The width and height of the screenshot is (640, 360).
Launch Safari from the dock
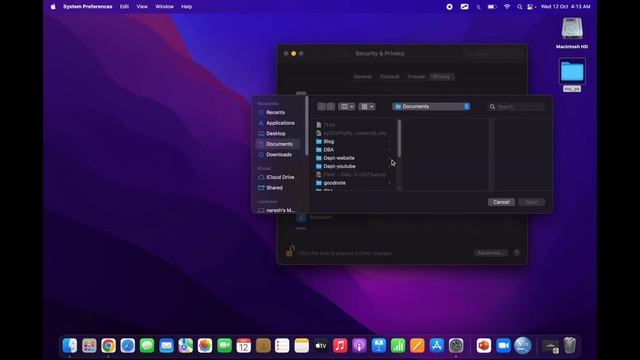pyautogui.click(x=128, y=346)
